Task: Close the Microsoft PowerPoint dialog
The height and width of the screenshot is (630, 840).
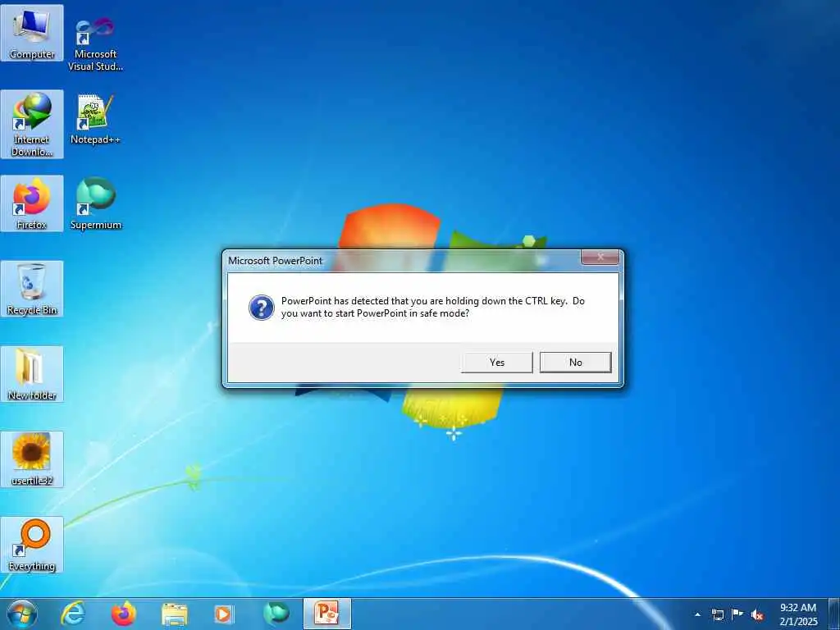Action: click(600, 258)
